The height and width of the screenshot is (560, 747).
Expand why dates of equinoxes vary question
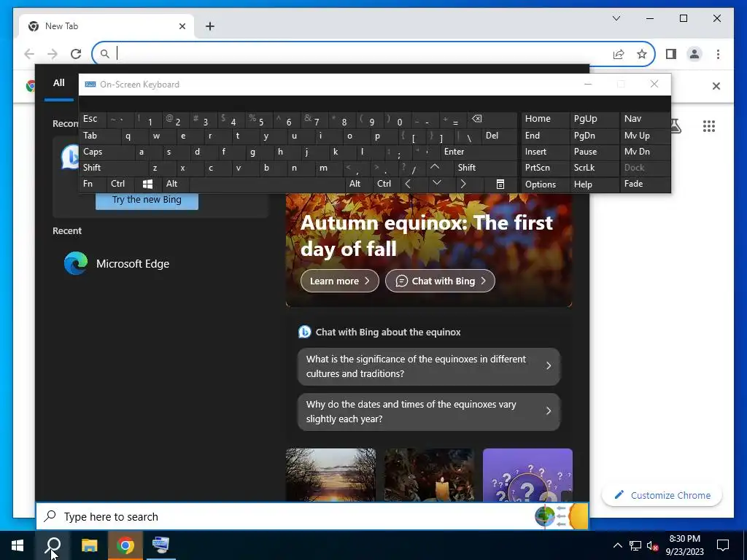point(429,411)
